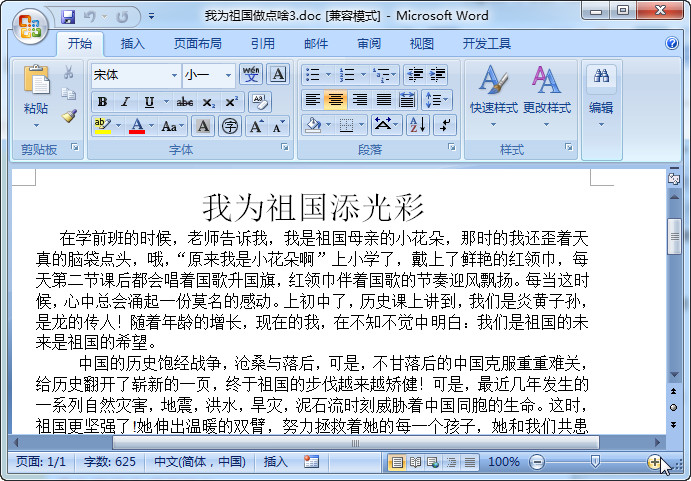The width and height of the screenshot is (691, 481).
Task: Undo the last action
Action: point(90,17)
